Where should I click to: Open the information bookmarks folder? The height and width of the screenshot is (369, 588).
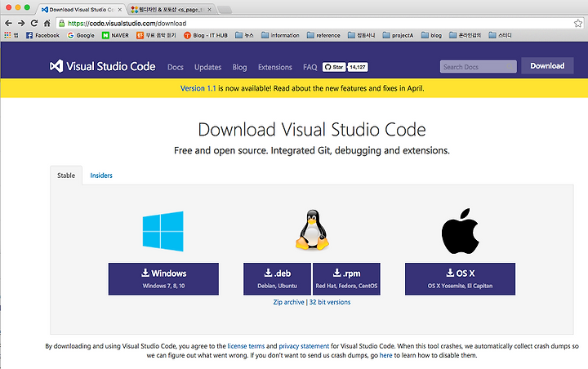pos(280,35)
